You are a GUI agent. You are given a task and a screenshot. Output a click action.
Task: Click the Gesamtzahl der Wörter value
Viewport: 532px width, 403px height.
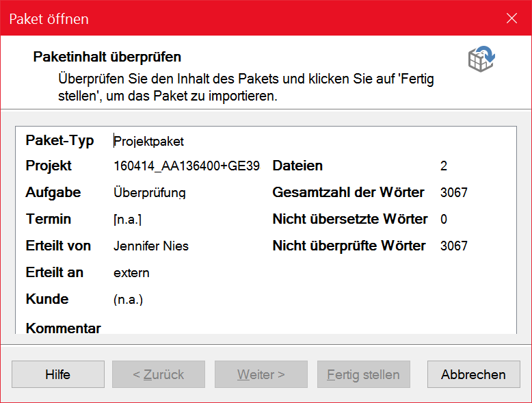(x=454, y=192)
